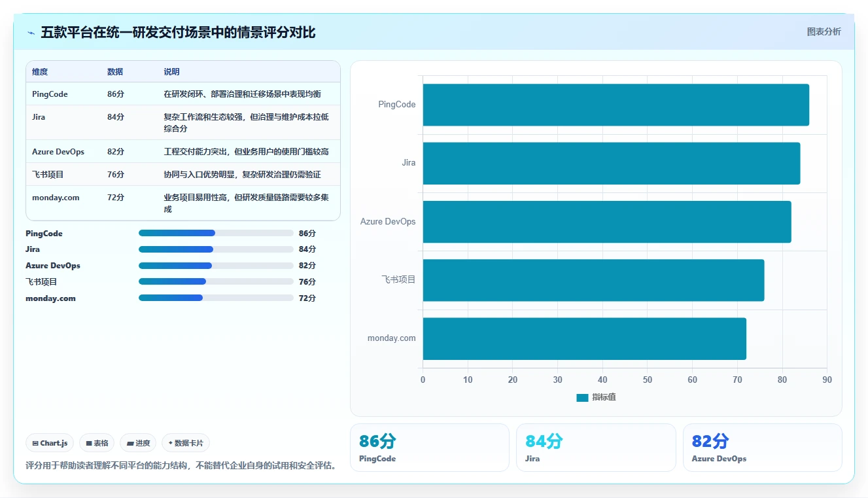Click the PingCode label in progress list
The height and width of the screenshot is (498, 868).
coord(44,234)
